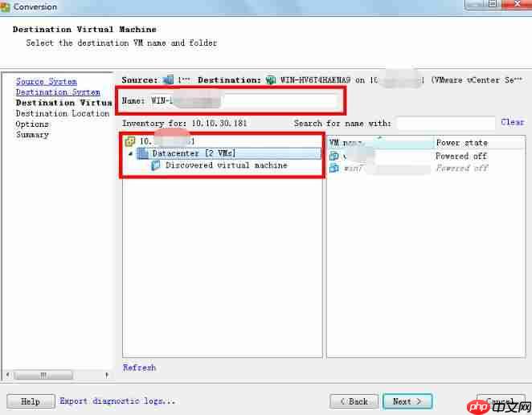532x415 pixels.
Task: Click the second VM icon (win7 row)
Action: (334, 168)
